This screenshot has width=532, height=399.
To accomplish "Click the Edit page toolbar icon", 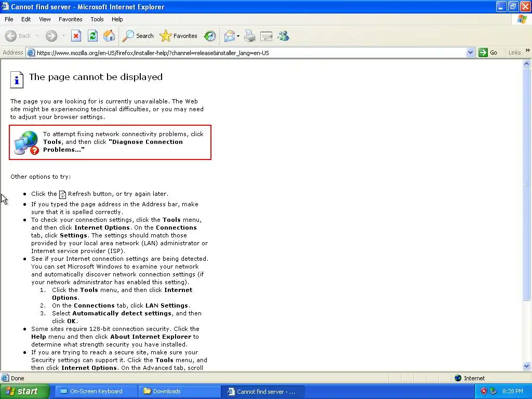I will pyautogui.click(x=267, y=36).
